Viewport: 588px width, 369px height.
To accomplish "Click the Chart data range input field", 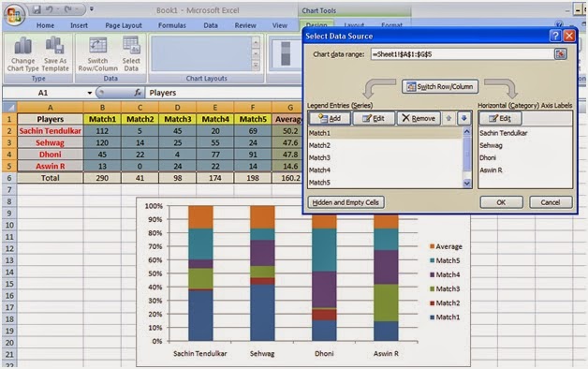I will 462,54.
